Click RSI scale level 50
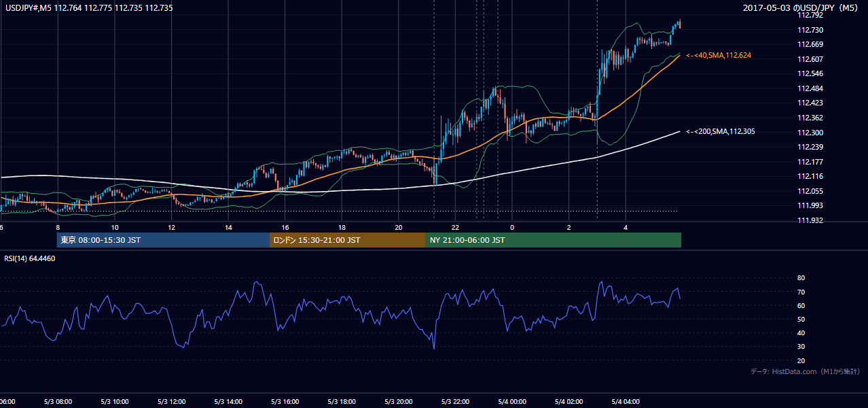The width and height of the screenshot is (868, 408). pyautogui.click(x=801, y=320)
